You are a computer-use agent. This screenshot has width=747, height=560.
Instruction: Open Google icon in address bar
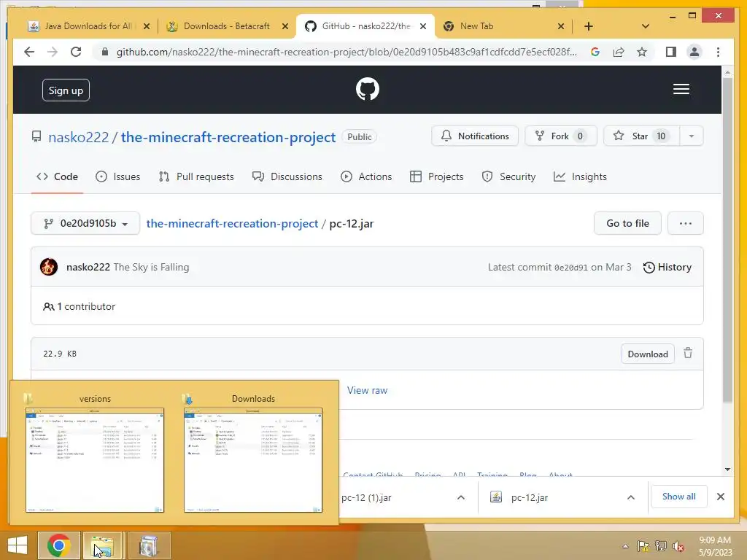(595, 52)
